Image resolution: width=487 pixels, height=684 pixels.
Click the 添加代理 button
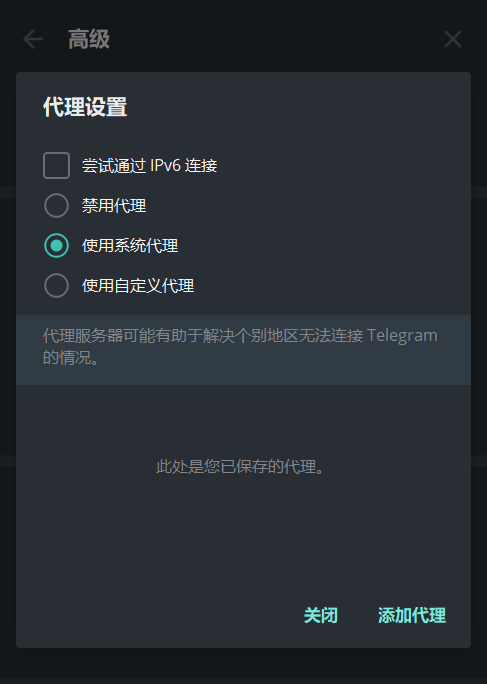tap(412, 616)
